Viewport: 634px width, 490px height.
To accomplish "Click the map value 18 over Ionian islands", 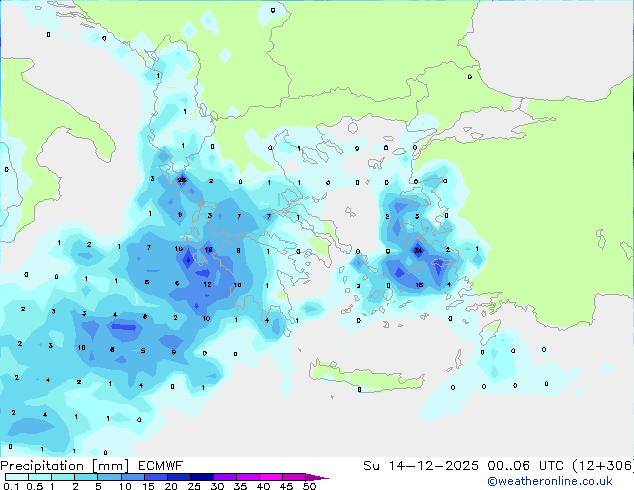I will 208,249.
